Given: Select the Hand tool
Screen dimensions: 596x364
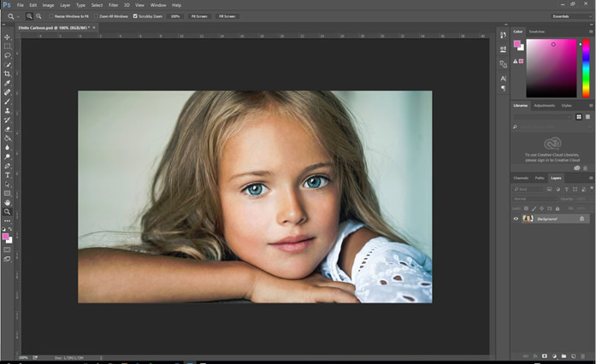Looking at the screenshot, I should (8, 203).
